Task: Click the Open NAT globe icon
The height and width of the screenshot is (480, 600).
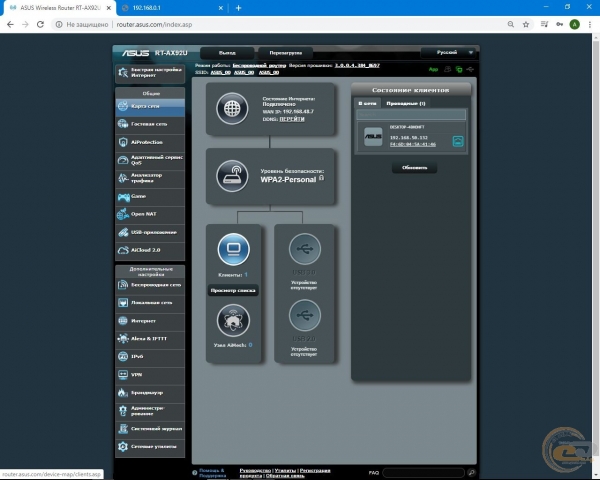Action: click(x=123, y=214)
